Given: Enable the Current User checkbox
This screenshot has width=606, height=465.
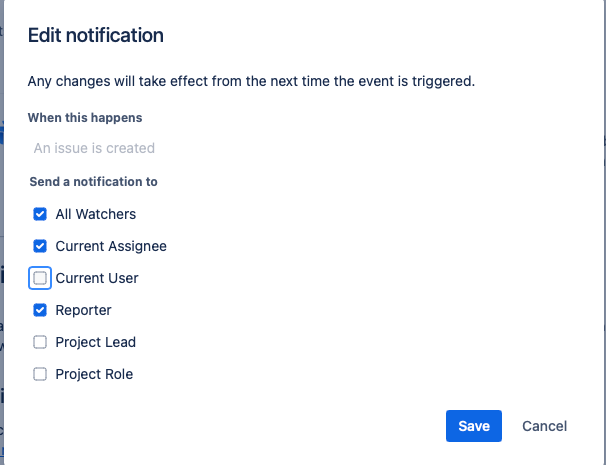Looking at the screenshot, I should 40,278.
